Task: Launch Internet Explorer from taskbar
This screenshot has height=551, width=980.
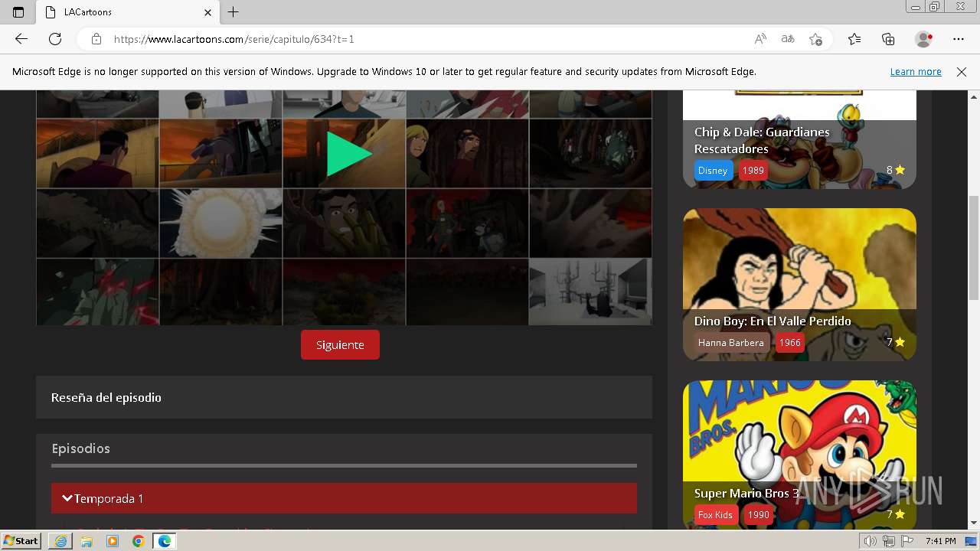Action: (x=60, y=541)
